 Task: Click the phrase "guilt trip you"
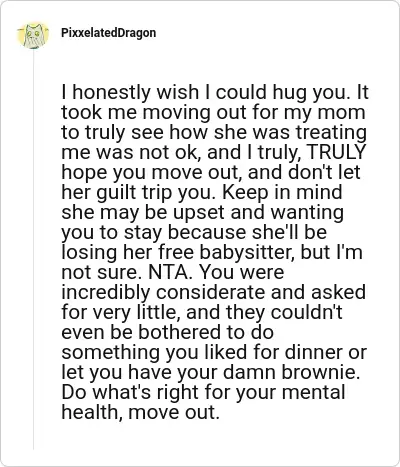pyautogui.click(x=154, y=193)
